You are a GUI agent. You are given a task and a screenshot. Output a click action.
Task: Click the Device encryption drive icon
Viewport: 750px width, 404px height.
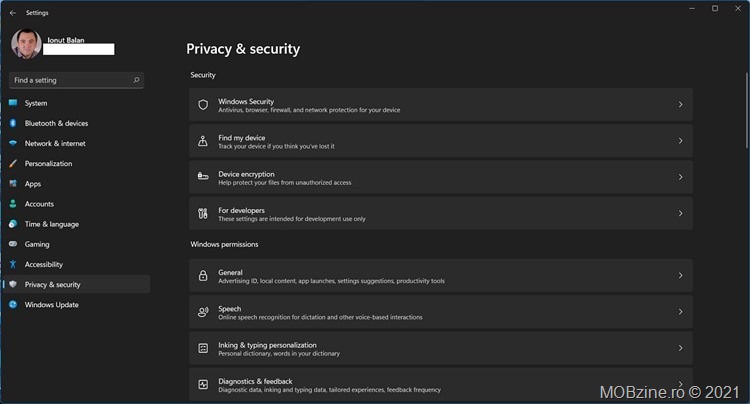[203, 177]
